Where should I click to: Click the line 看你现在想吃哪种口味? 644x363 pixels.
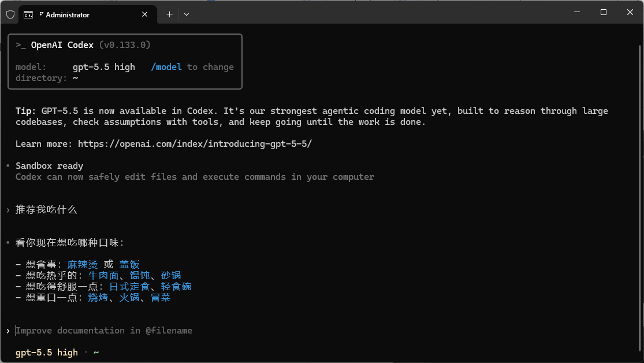tap(70, 243)
